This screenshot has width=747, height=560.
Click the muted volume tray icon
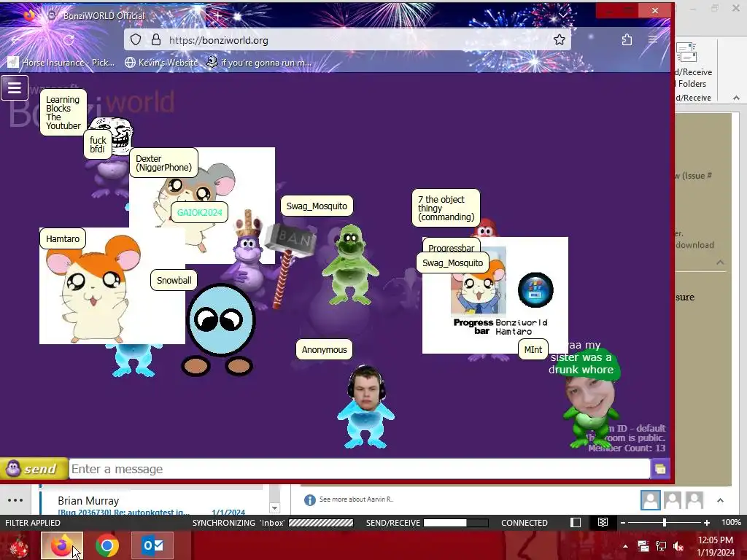678,546
